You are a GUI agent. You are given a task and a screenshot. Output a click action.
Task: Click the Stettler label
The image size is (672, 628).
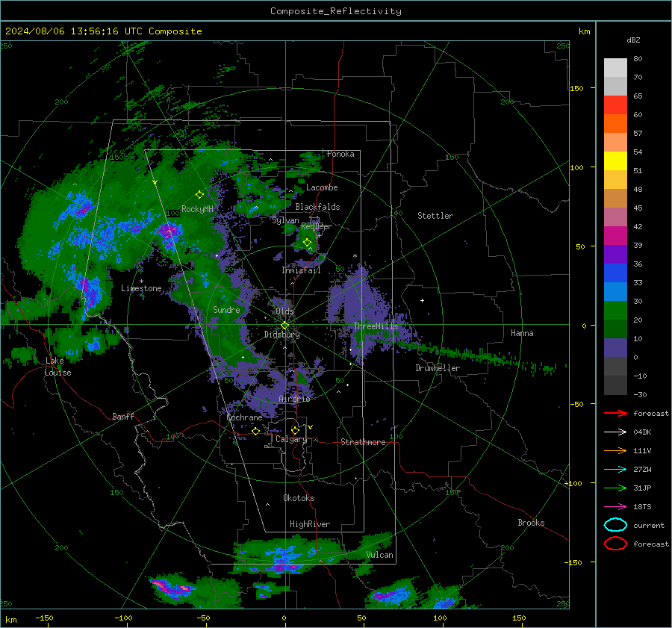(435, 216)
